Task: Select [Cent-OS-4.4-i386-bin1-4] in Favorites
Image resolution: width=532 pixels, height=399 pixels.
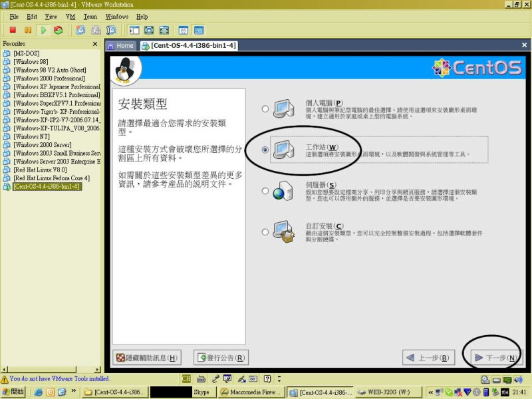Action: [x=47, y=187]
